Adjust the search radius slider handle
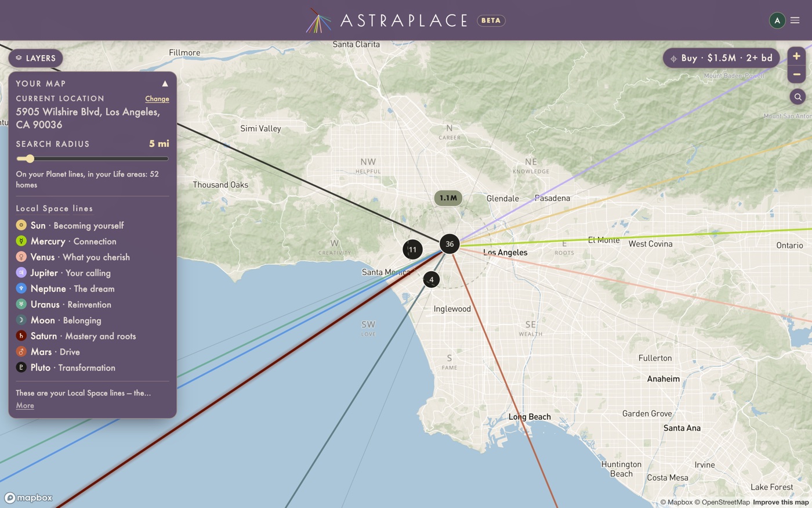The image size is (812, 508). [30, 158]
